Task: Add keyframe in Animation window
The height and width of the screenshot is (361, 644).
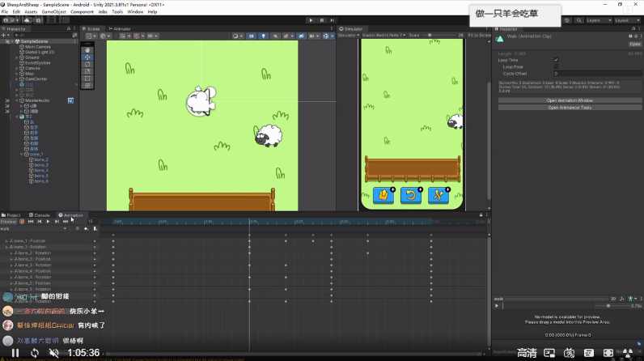Action: pos(86,229)
